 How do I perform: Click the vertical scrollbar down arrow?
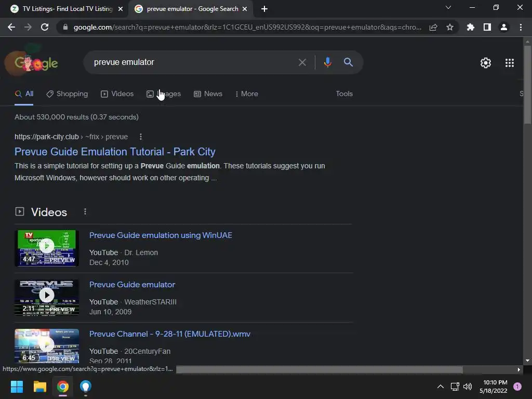[x=527, y=361]
